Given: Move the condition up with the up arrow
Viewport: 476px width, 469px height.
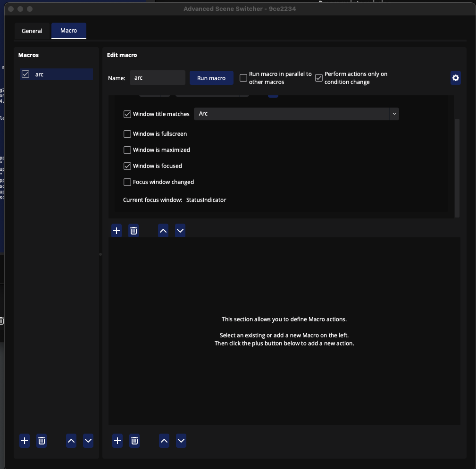Looking at the screenshot, I should [x=163, y=230].
